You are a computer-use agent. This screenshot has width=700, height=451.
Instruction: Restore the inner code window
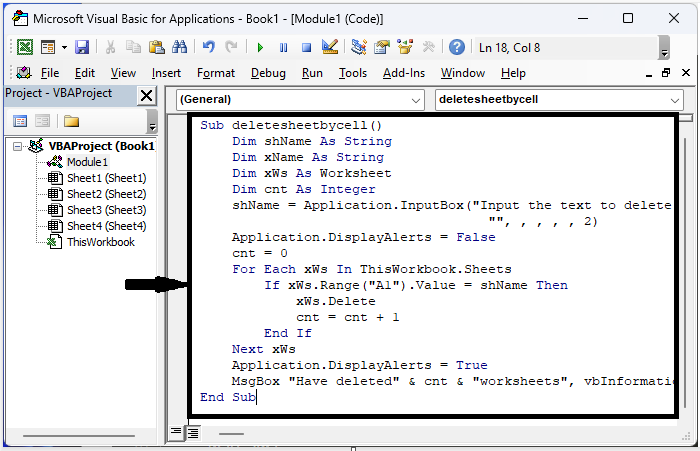coord(666,73)
